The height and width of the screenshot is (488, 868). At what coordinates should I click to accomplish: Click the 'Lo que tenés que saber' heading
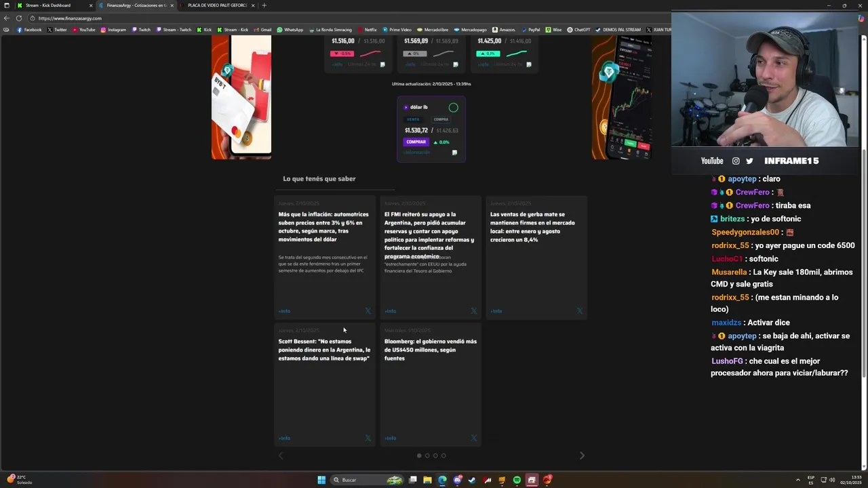pyautogui.click(x=319, y=179)
